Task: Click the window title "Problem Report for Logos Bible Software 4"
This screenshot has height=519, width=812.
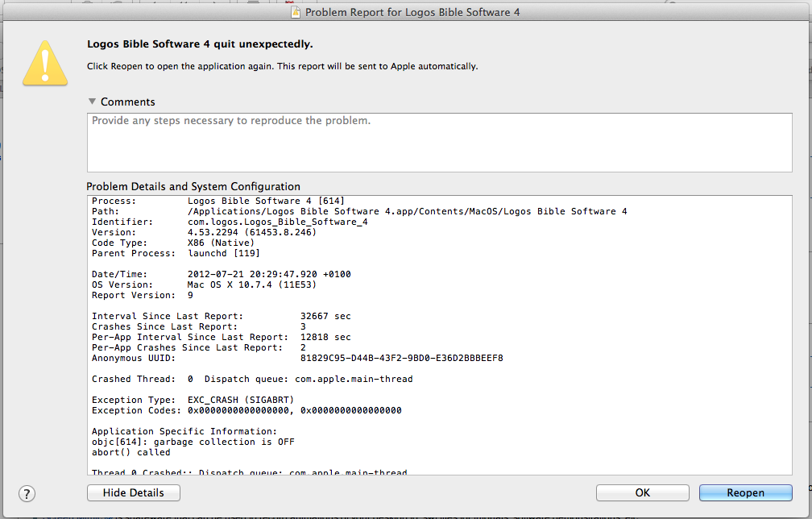Action: [412, 12]
